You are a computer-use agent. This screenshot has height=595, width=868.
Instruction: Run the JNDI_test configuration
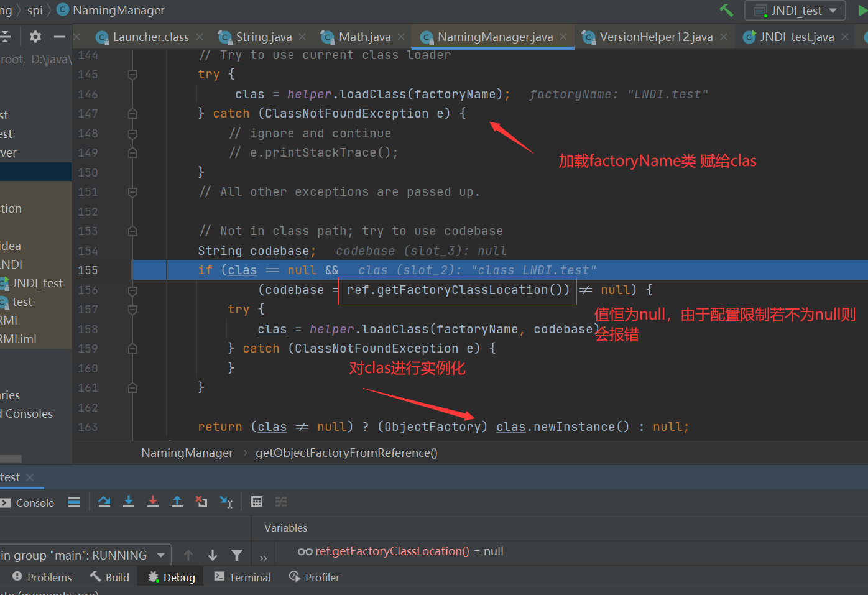[x=863, y=11]
